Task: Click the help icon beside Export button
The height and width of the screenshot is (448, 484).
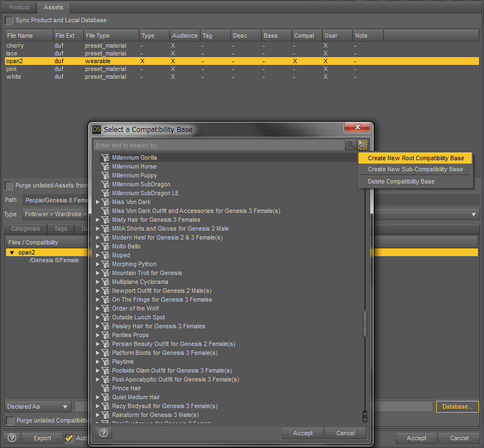Action: pos(12,438)
